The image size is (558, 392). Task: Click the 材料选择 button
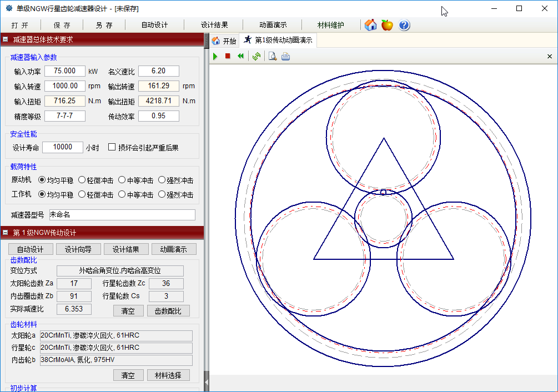(168, 375)
